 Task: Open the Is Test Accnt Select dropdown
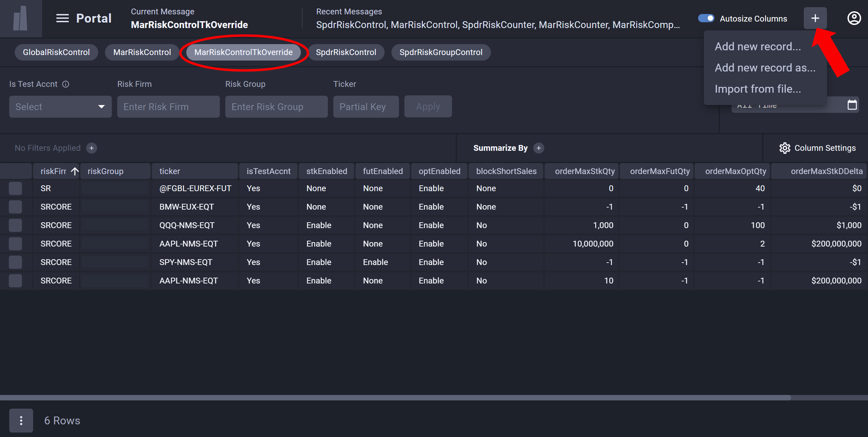(60, 106)
